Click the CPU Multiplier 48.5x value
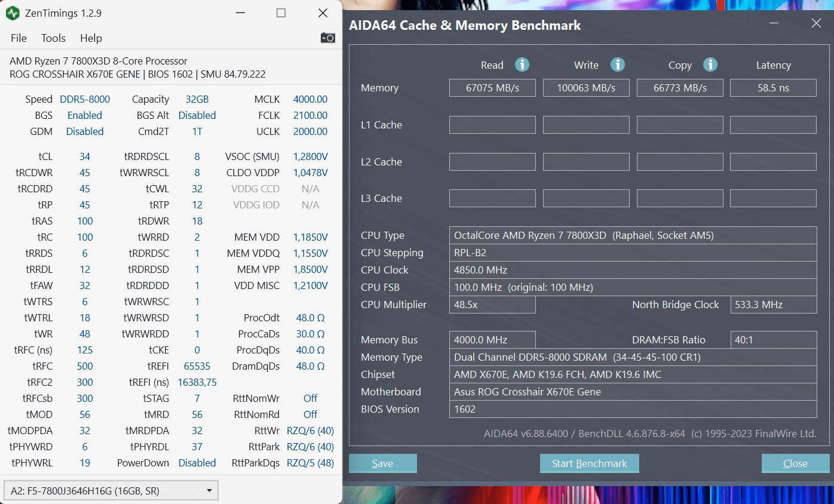 click(492, 305)
